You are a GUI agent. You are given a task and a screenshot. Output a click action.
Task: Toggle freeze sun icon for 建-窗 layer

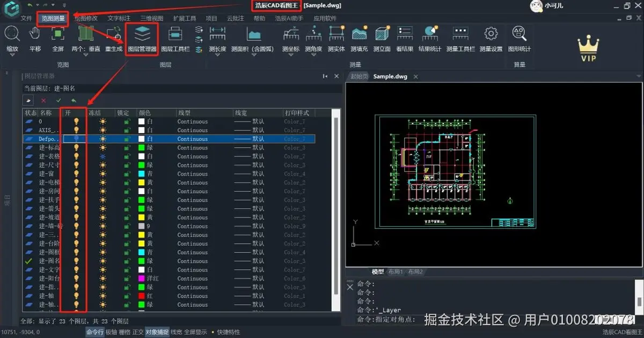tap(102, 174)
